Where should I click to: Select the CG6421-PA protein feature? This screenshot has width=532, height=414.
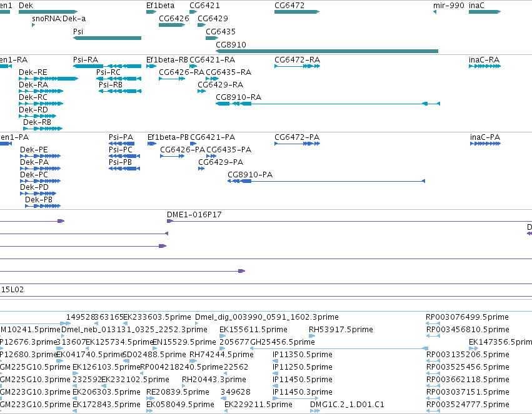[x=193, y=144]
